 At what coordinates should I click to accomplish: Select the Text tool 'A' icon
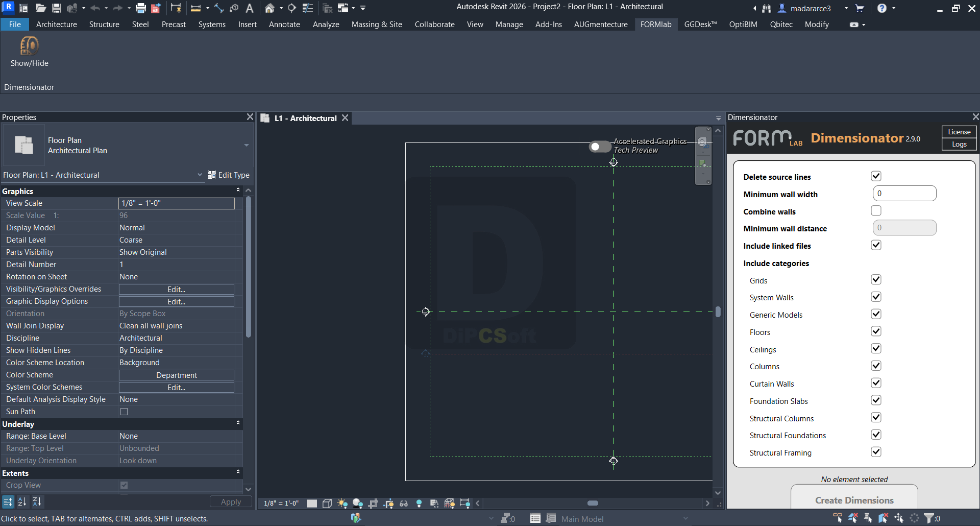[x=250, y=8]
